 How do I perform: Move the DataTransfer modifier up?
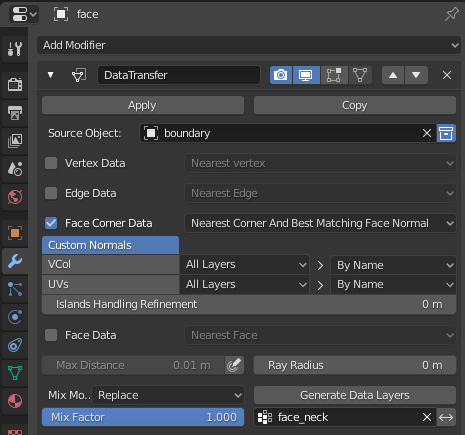[393, 75]
